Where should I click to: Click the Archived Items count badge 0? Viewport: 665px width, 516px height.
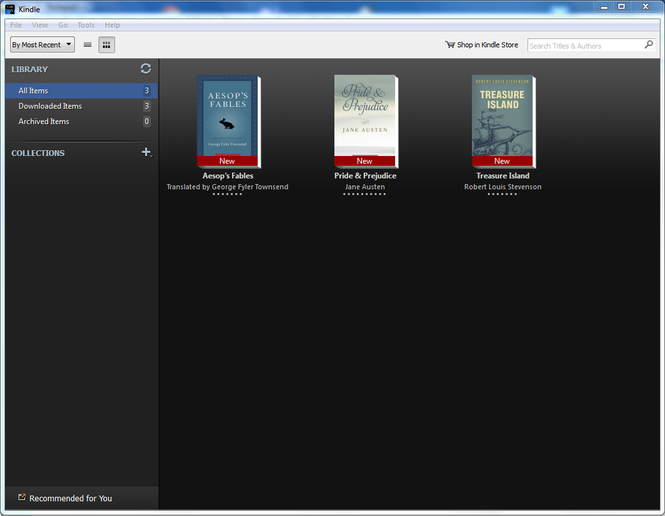click(147, 121)
